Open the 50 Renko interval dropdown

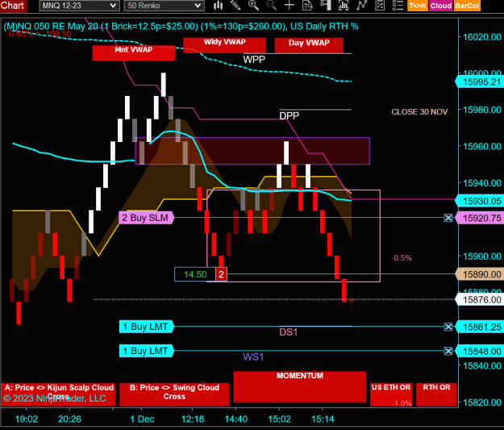click(164, 6)
